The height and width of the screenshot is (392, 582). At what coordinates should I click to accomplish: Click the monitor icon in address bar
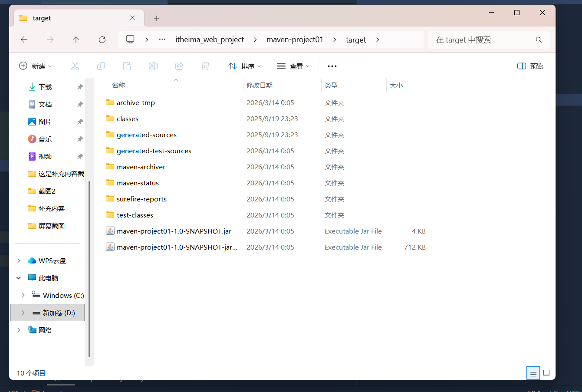(x=130, y=40)
